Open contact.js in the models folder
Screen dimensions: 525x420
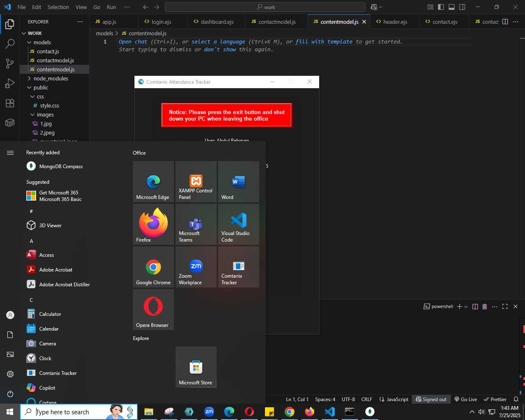(54, 51)
